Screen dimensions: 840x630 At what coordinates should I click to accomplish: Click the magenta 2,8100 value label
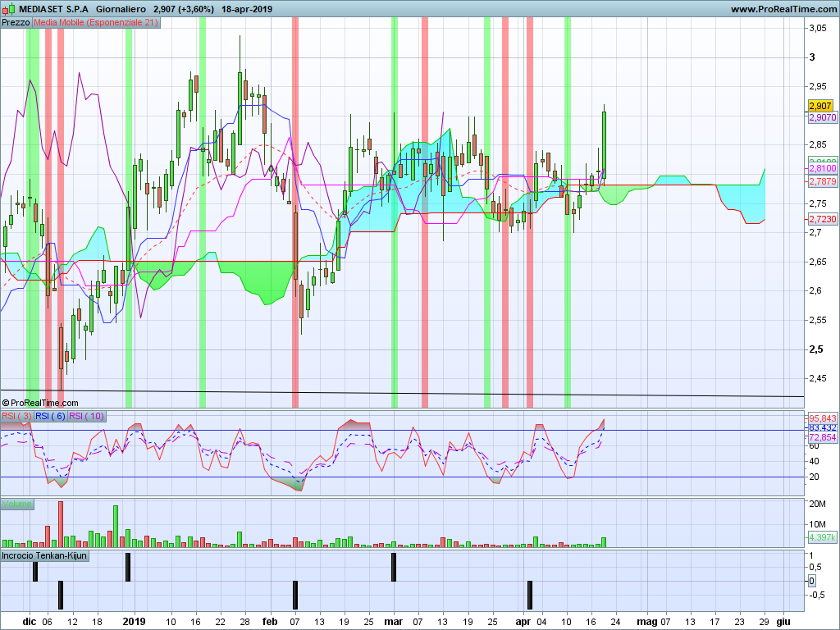[x=822, y=168]
